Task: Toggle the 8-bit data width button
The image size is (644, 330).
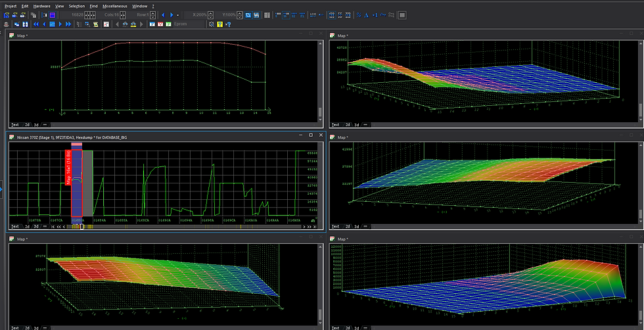Action: pyautogui.click(x=279, y=14)
